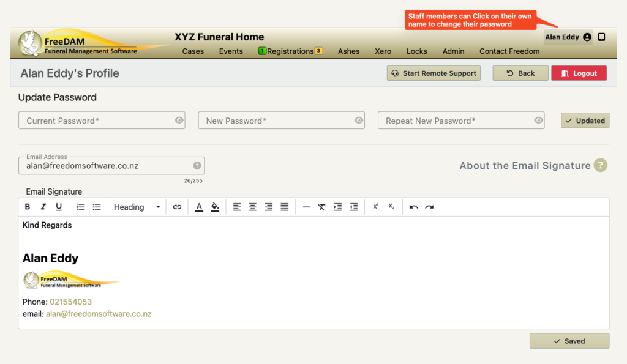
Task: Insert numbered list in signature
Action: tap(80, 207)
